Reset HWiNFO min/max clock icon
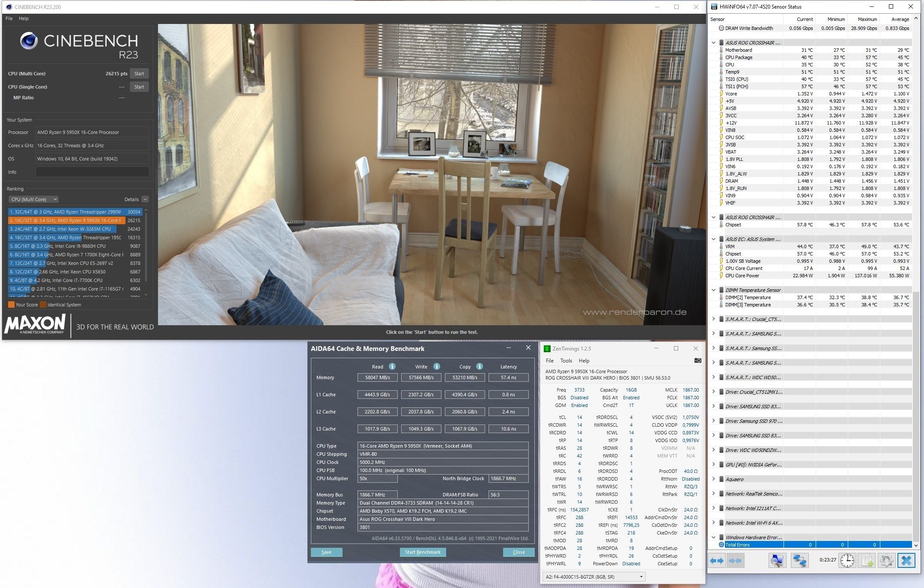The width and height of the screenshot is (924, 588). pos(847,561)
